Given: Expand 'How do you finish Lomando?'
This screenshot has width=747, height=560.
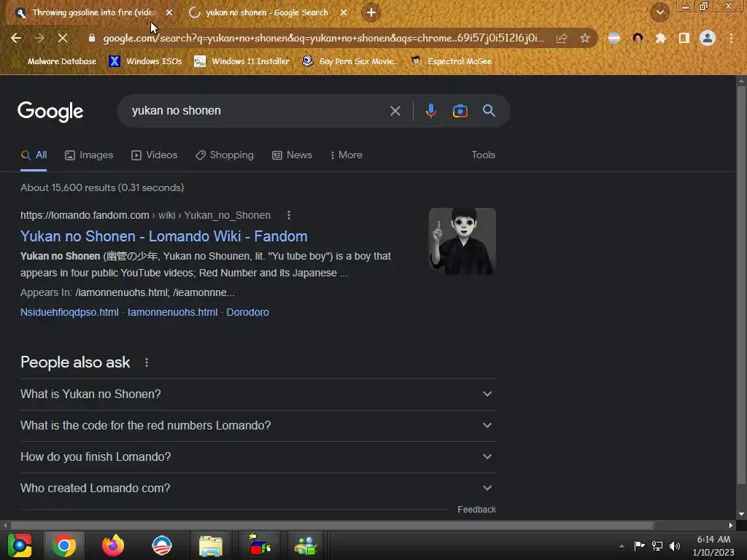Looking at the screenshot, I should [x=258, y=456].
